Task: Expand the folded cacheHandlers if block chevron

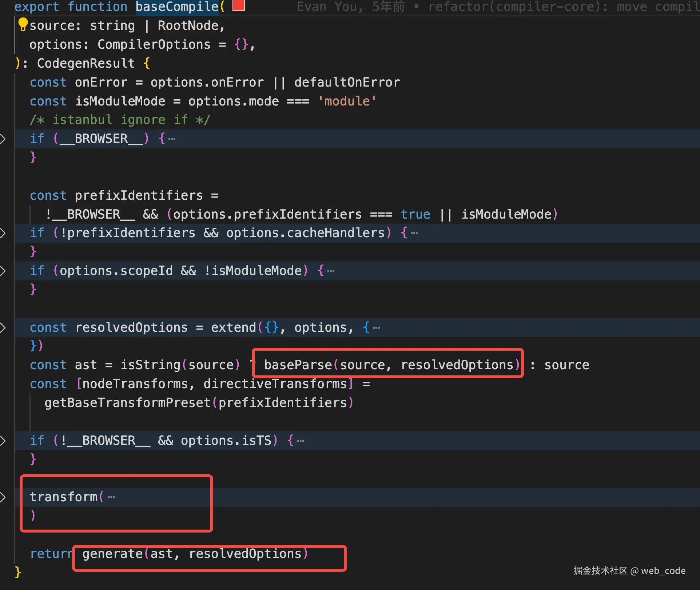Action: (3, 233)
